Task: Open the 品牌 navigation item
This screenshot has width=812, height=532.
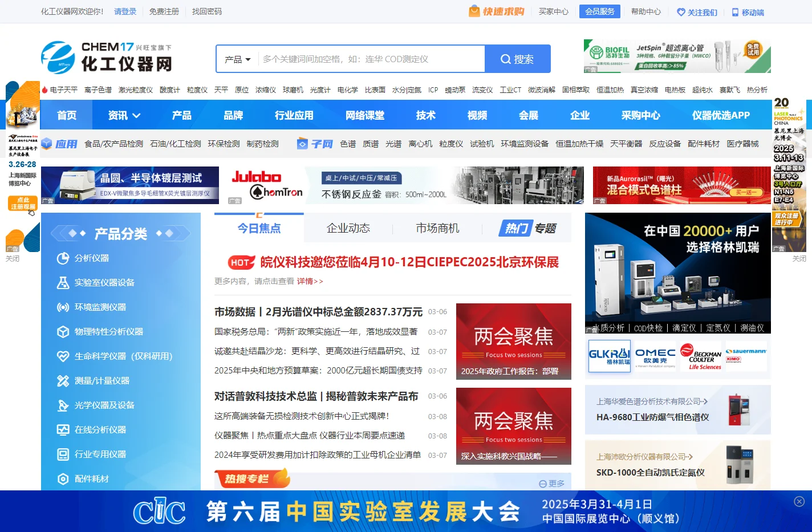Action: (x=233, y=115)
